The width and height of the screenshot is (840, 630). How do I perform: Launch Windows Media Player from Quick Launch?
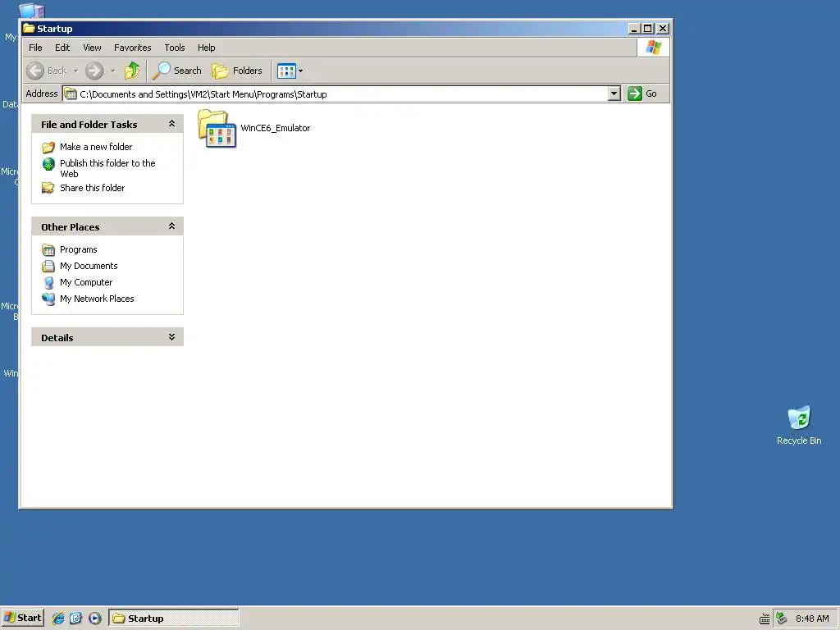95,619
